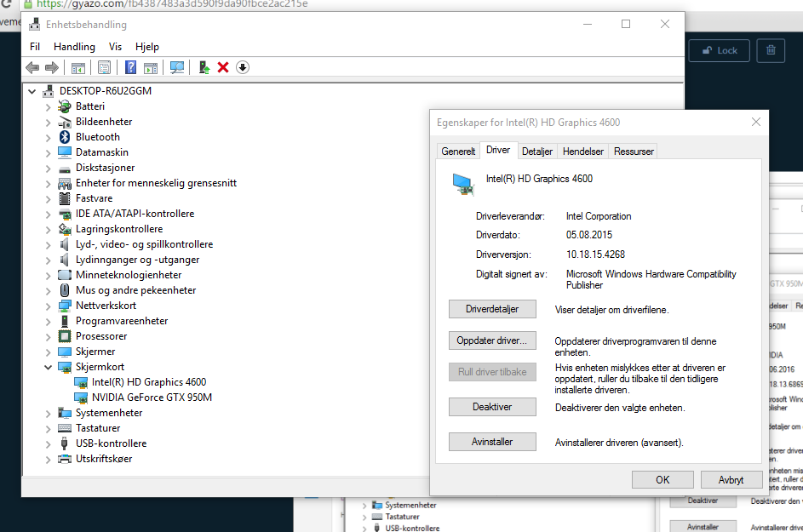Image resolution: width=803 pixels, height=532 pixels.
Task: Expand the Bluetooth category
Action: click(x=48, y=138)
